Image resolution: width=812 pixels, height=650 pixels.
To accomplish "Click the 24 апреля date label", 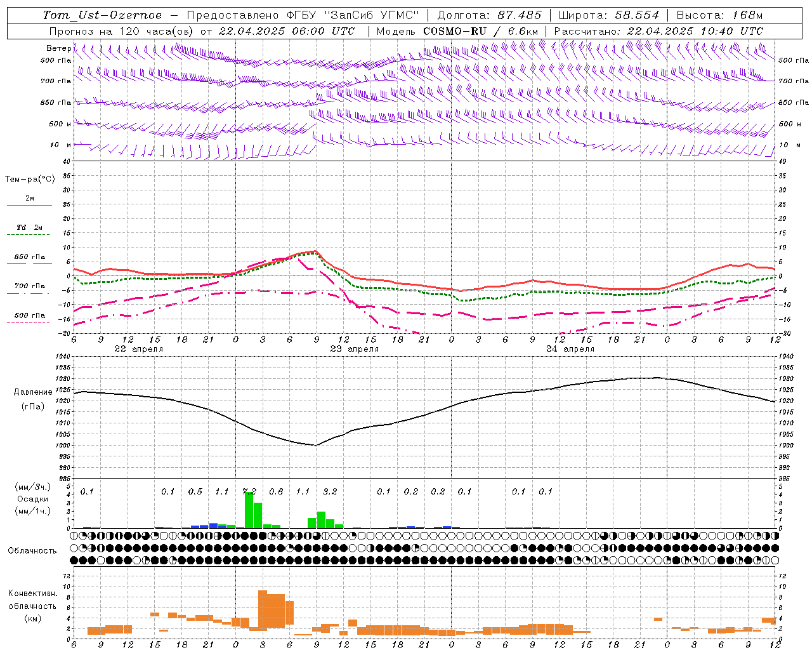I will click(570, 349).
